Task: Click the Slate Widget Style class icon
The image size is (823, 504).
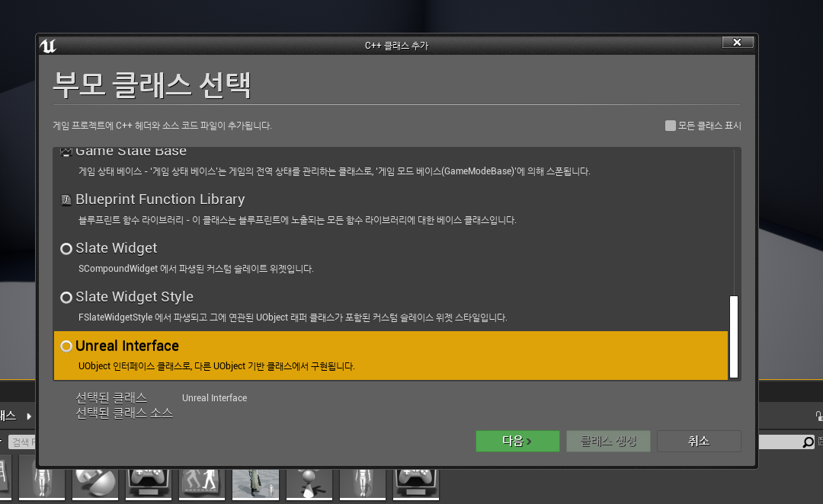Action: pos(66,298)
